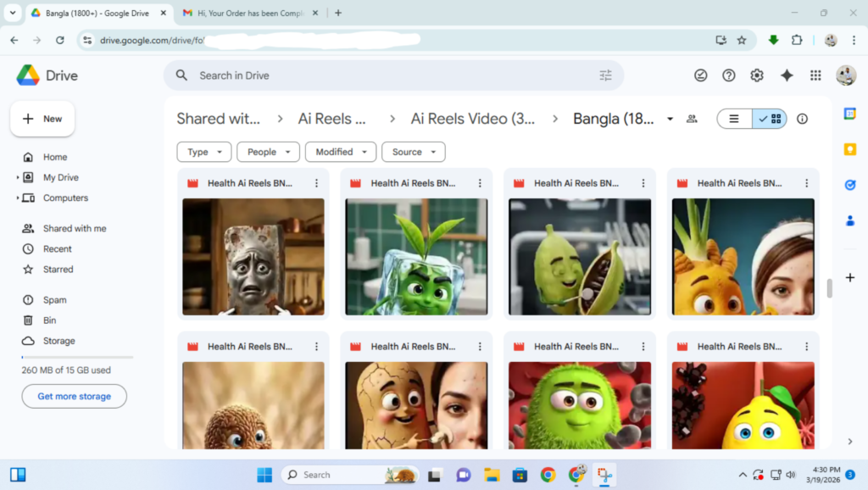This screenshot has height=490, width=868.
Task: Open Drive settings gear icon
Action: [757, 75]
